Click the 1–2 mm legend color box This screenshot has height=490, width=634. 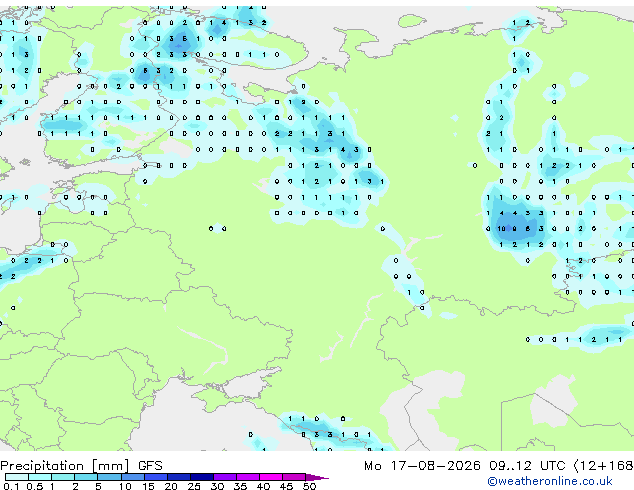pyautogui.click(x=63, y=477)
